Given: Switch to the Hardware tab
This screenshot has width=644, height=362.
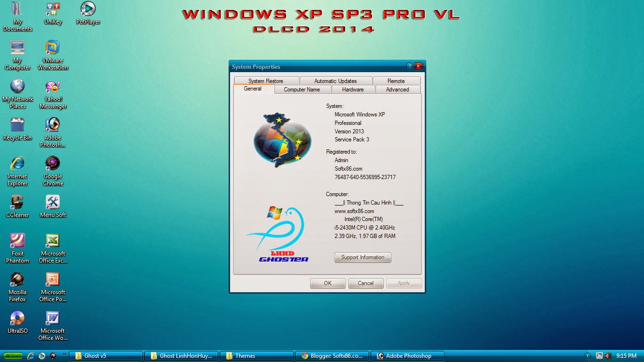Looking at the screenshot, I should click(353, 90).
